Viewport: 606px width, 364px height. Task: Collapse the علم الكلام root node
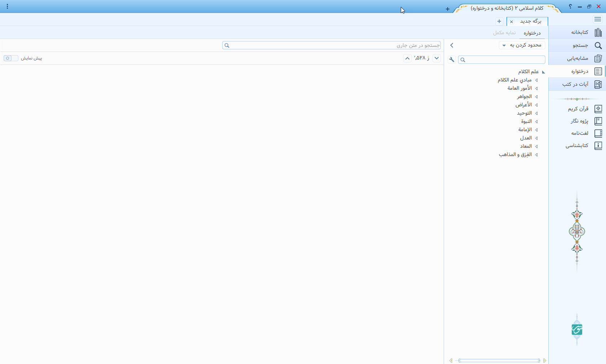(x=544, y=72)
